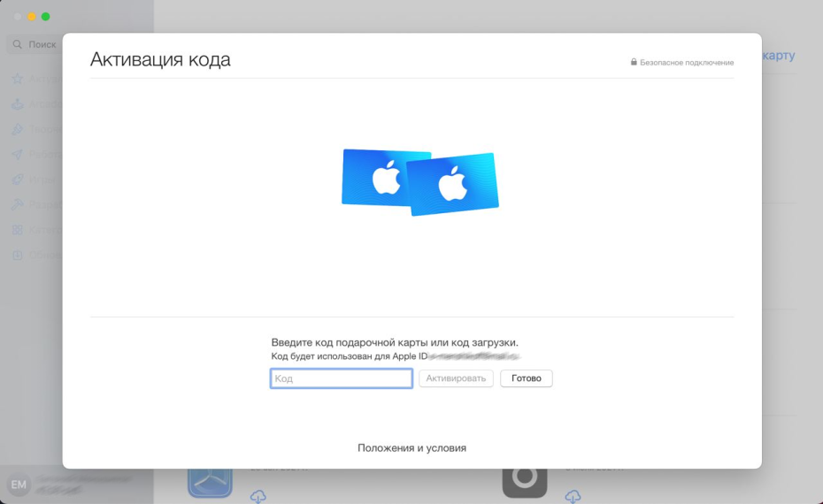
Task: Select the Arcade joystick icon in sidebar
Action: coord(18,103)
